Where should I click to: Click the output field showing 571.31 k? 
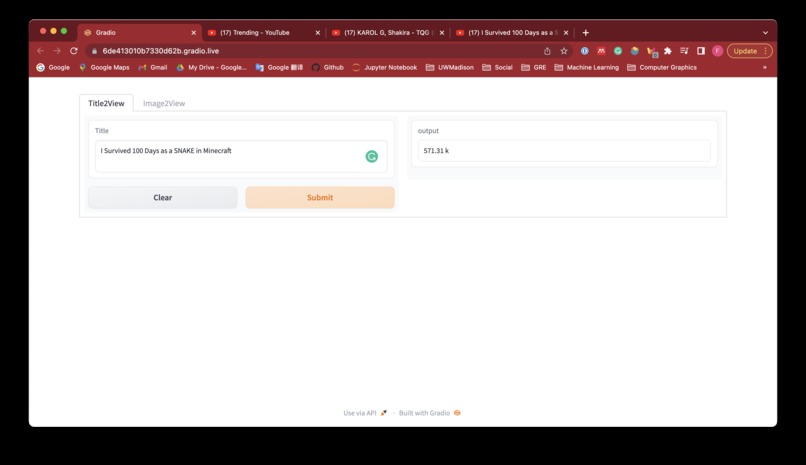(564, 151)
